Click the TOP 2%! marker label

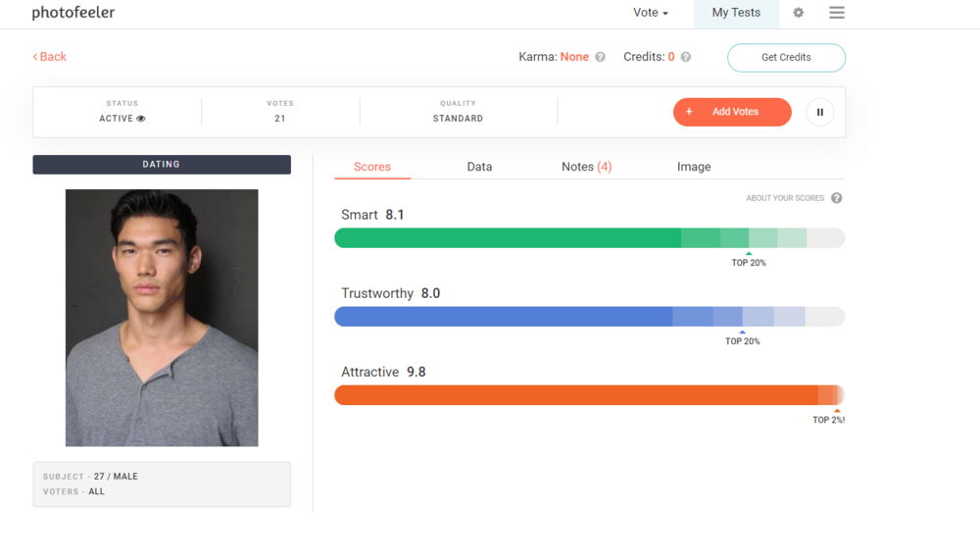[x=828, y=420]
